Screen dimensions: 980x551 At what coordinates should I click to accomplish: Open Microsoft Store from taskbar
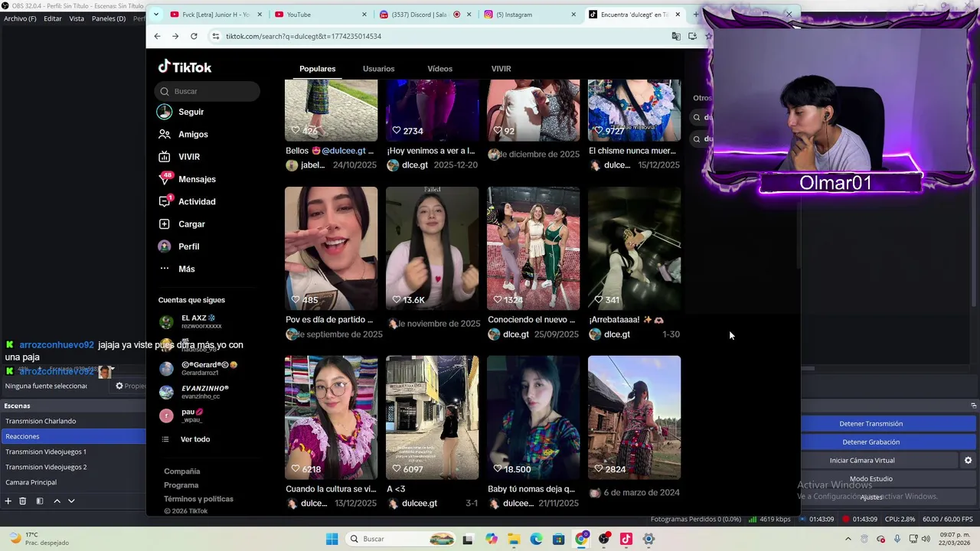point(559,539)
